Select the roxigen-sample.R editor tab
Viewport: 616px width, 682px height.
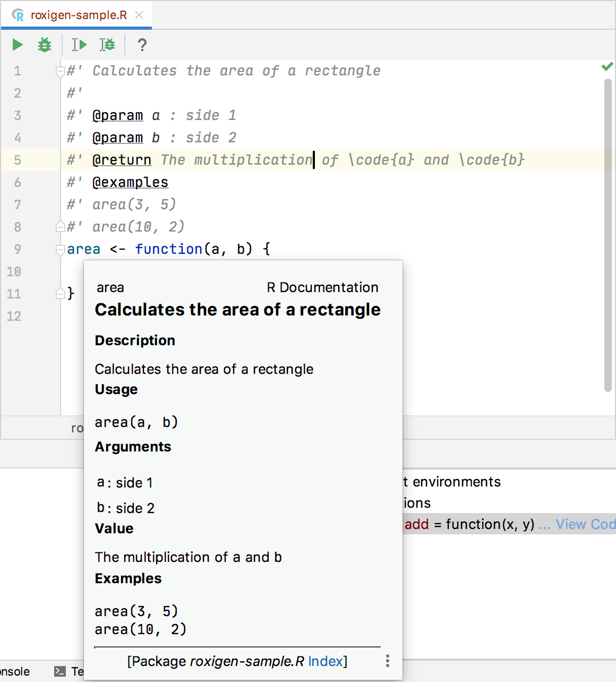pyautogui.click(x=76, y=15)
